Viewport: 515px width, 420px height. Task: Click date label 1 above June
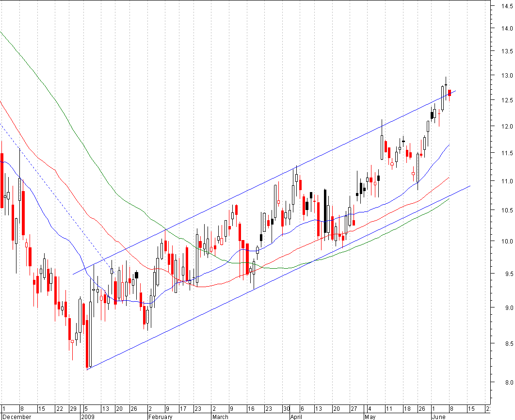coord(434,409)
